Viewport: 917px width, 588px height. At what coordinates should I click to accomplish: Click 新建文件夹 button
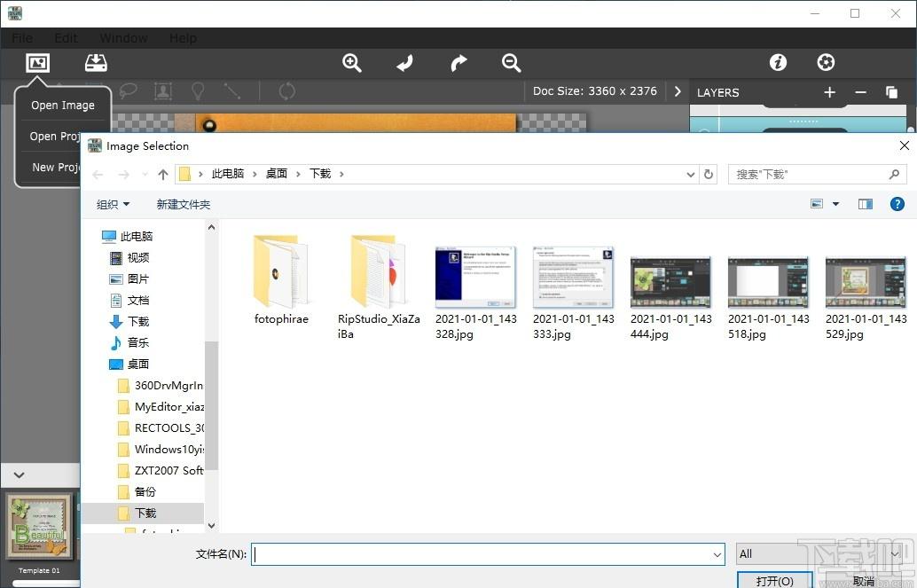point(183,204)
